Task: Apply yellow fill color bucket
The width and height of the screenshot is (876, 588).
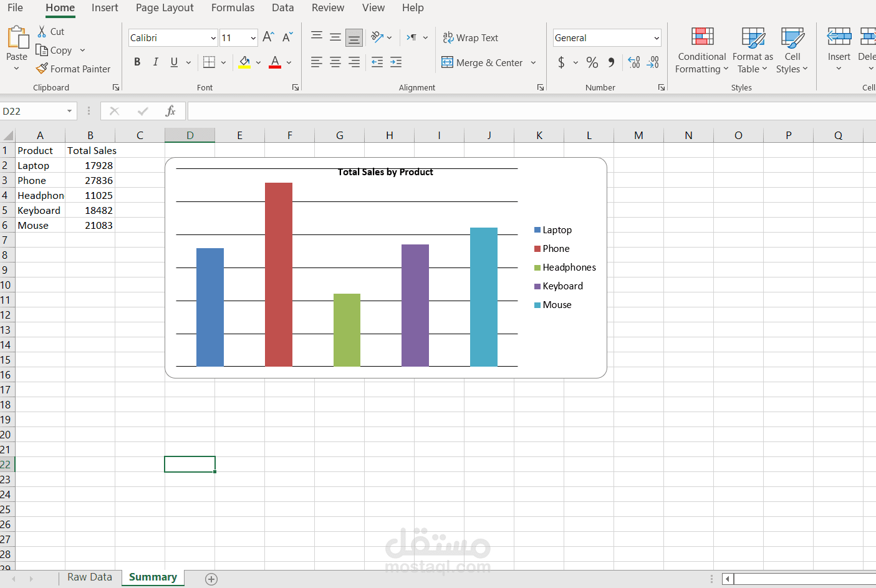Action: [244, 62]
